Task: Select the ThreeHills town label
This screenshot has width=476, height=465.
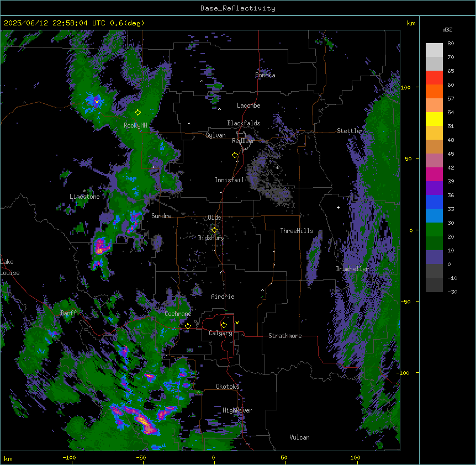Action: point(297,231)
